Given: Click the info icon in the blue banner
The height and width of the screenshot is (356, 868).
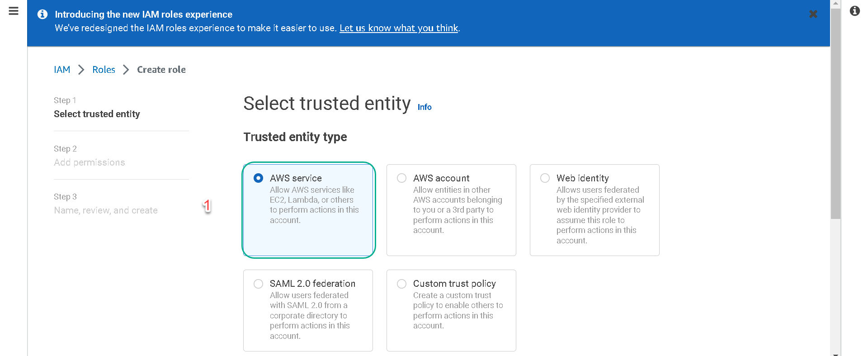Looking at the screenshot, I should tap(42, 14).
